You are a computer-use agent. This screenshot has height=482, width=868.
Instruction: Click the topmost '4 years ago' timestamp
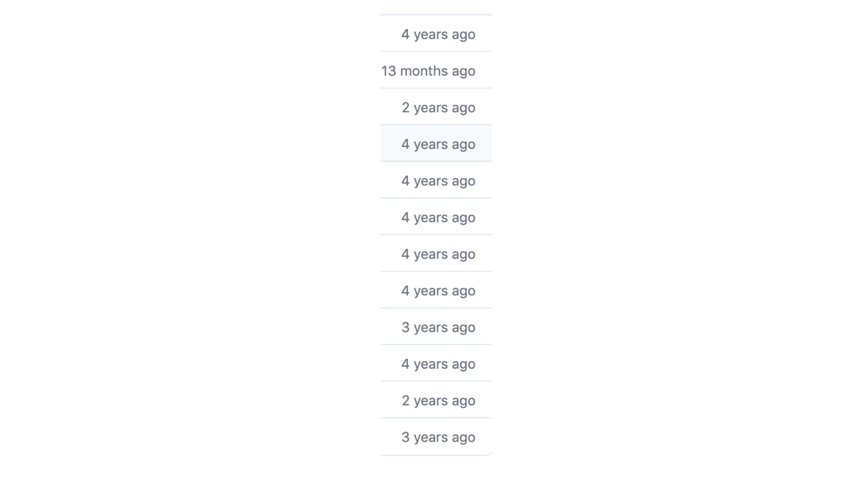(438, 34)
